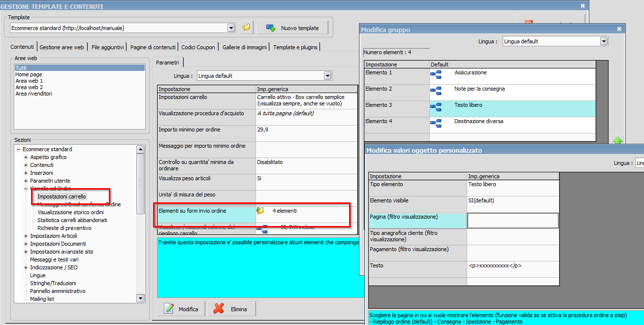The height and width of the screenshot is (325, 644).
Task: Expand the Parametri utente tree node
Action: click(x=26, y=181)
